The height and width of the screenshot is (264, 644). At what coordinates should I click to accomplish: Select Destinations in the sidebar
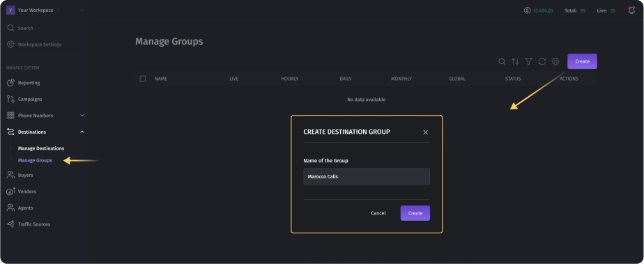32,132
